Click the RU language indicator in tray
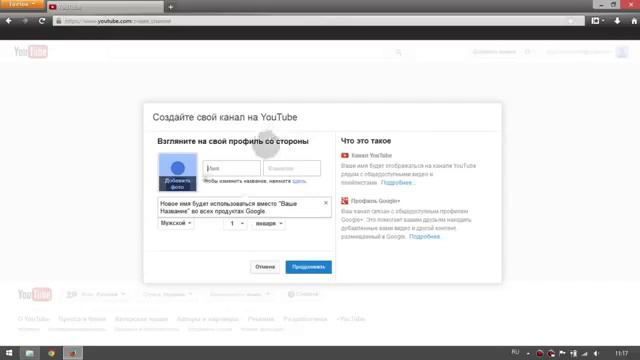 pyautogui.click(x=516, y=352)
